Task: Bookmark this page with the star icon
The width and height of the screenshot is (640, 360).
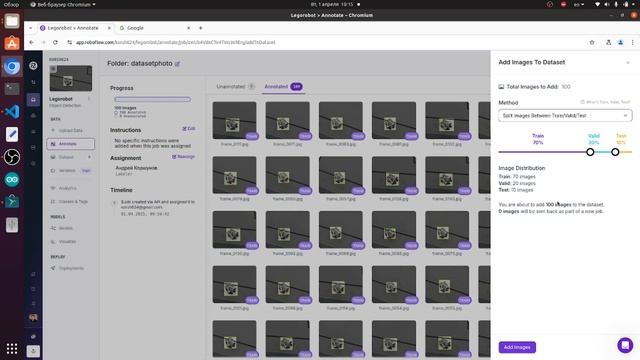Action: click(592, 42)
